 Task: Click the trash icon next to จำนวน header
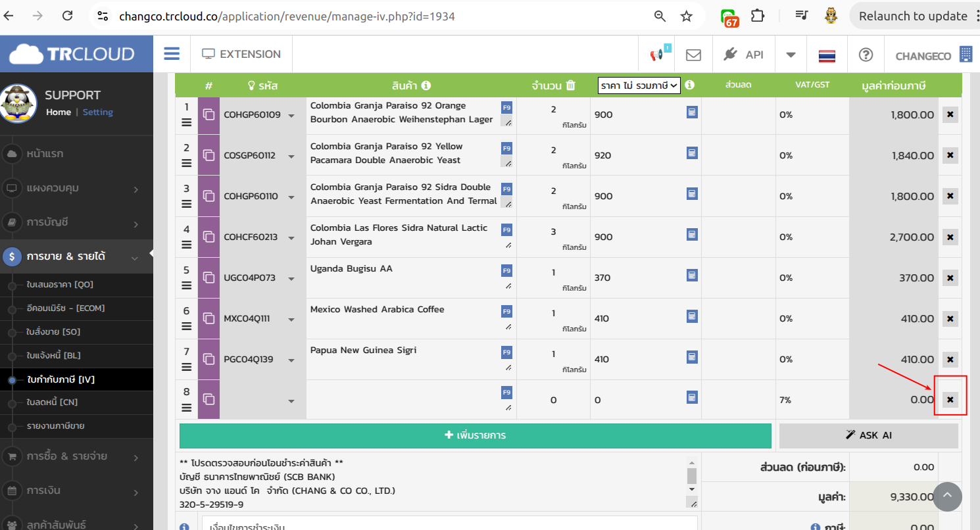(x=571, y=85)
